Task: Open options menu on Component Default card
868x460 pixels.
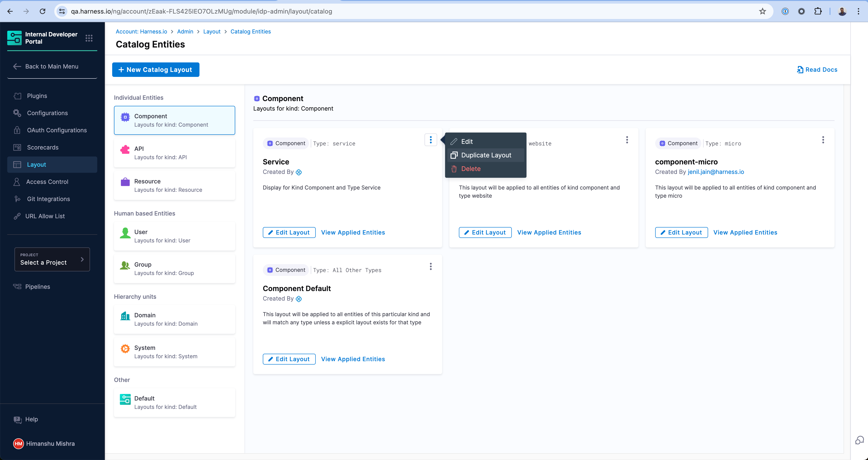Action: tap(431, 267)
